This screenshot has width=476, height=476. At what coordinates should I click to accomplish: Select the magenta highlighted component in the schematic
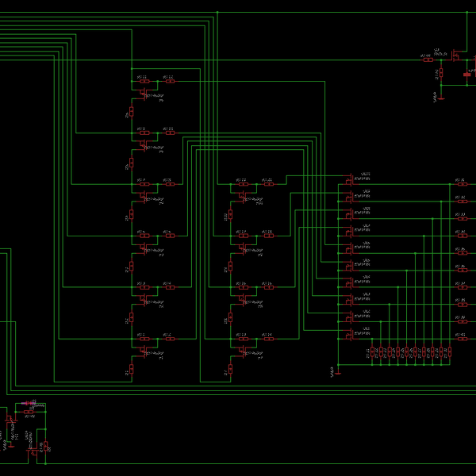(x=29, y=403)
